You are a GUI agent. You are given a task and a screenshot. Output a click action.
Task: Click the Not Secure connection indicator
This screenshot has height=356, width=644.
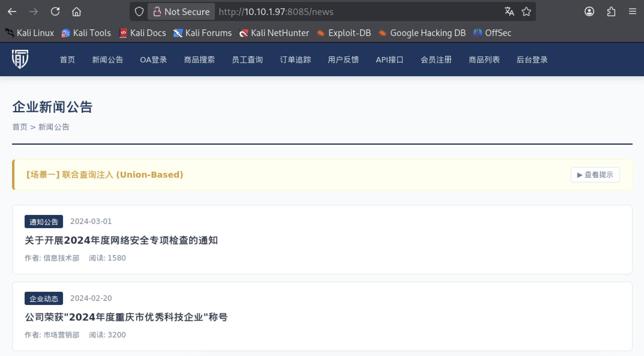click(x=181, y=12)
